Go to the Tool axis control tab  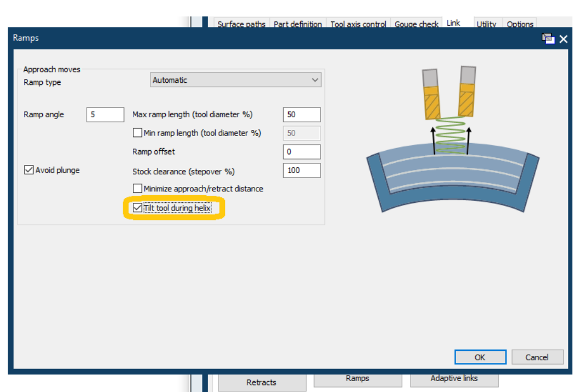click(x=358, y=23)
